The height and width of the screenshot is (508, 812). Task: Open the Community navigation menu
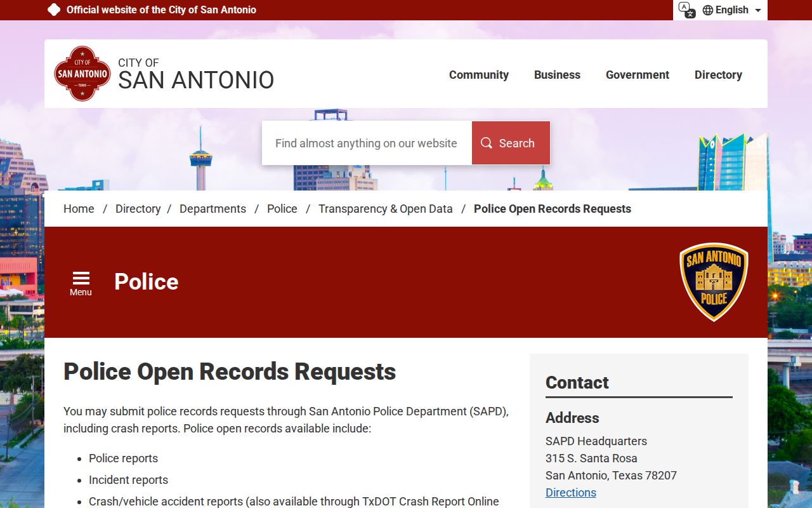(479, 74)
